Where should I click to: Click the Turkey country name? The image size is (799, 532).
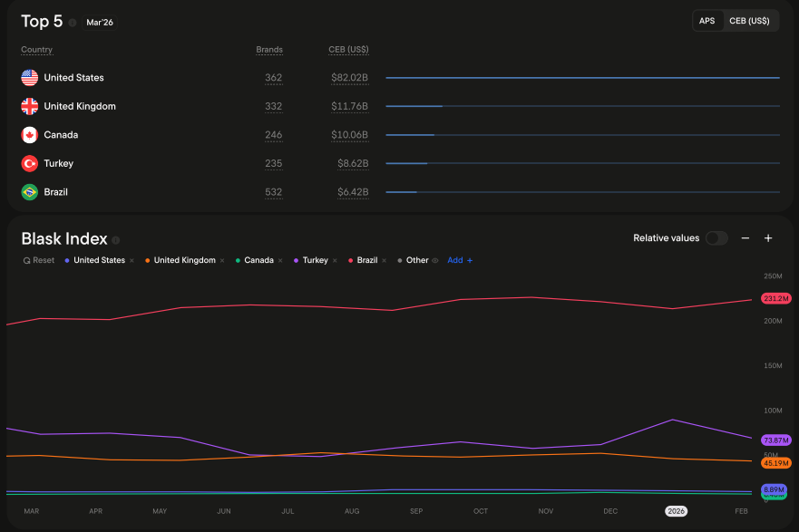click(x=59, y=163)
